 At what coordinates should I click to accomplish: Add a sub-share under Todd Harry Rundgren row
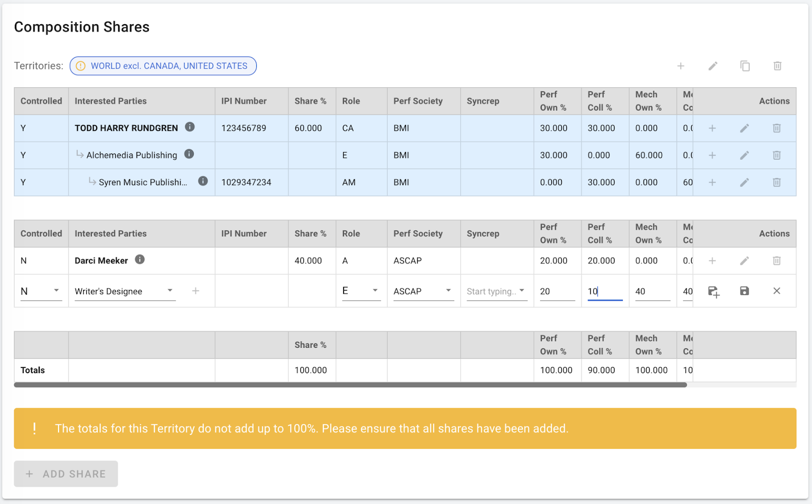712,128
